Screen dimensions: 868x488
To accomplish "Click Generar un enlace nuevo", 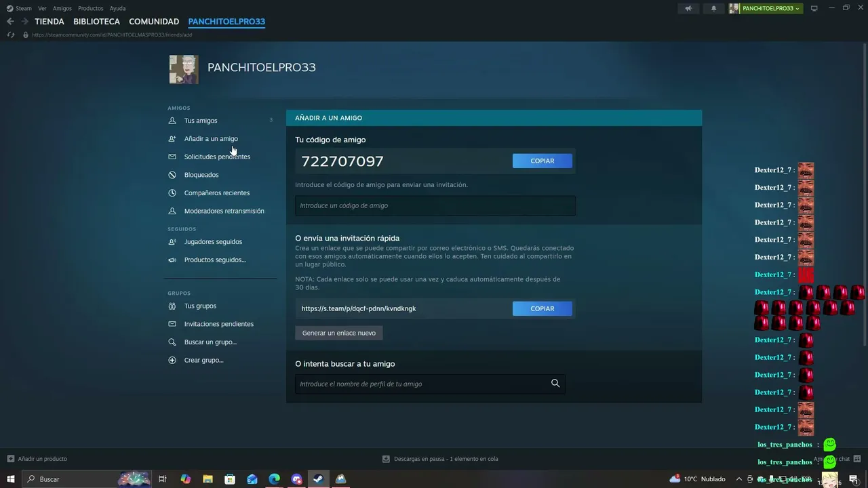I will click(339, 333).
